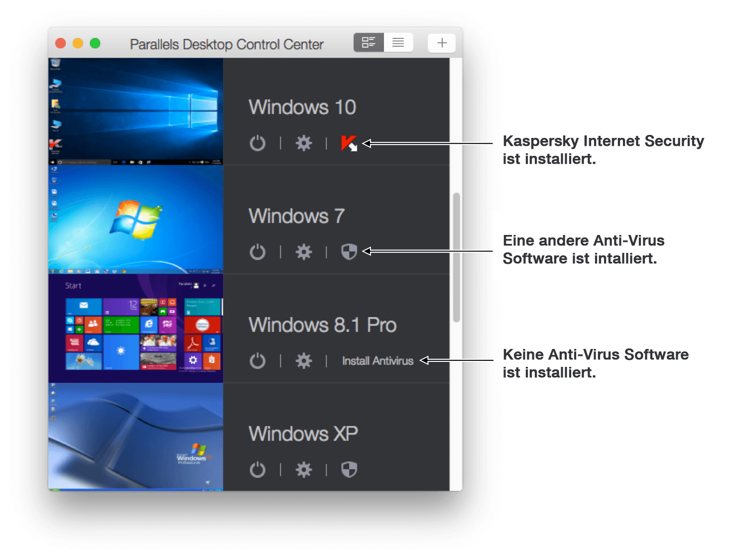
Task: Select the Windows XP entry
Action: pyautogui.click(x=303, y=434)
